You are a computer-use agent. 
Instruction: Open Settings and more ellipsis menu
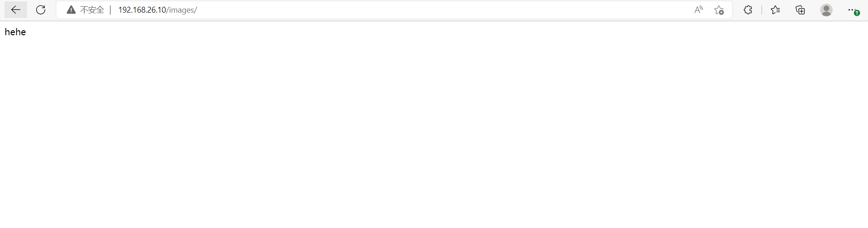pyautogui.click(x=851, y=10)
